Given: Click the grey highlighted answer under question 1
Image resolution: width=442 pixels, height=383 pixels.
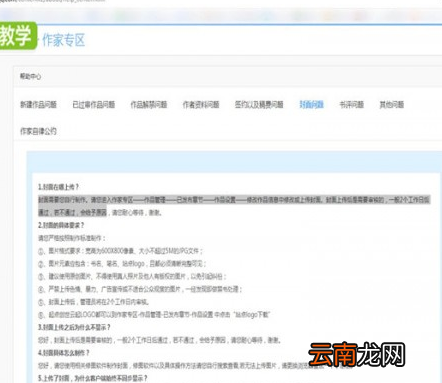Looking at the screenshot, I should tap(234, 206).
